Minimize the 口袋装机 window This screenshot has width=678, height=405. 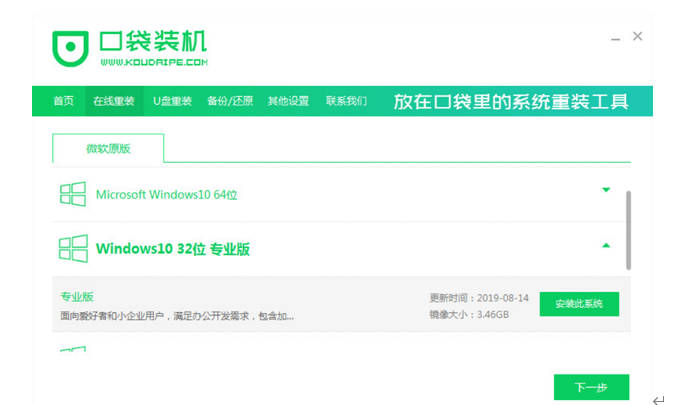(615, 39)
